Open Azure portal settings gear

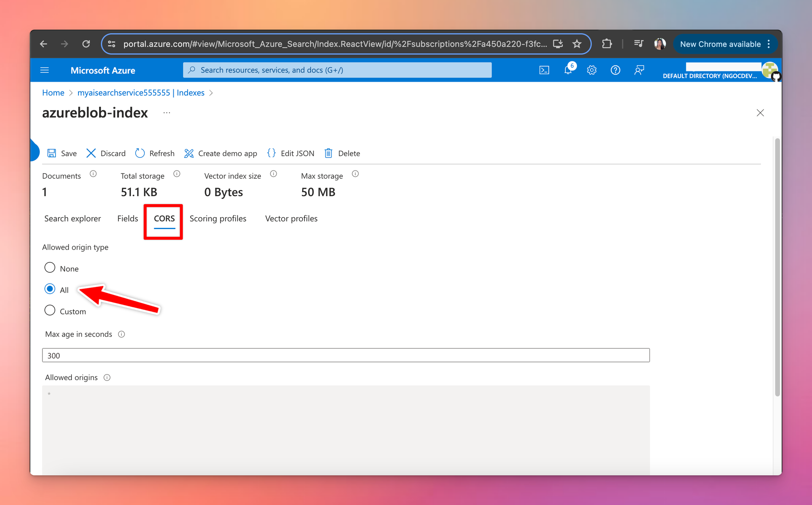592,70
